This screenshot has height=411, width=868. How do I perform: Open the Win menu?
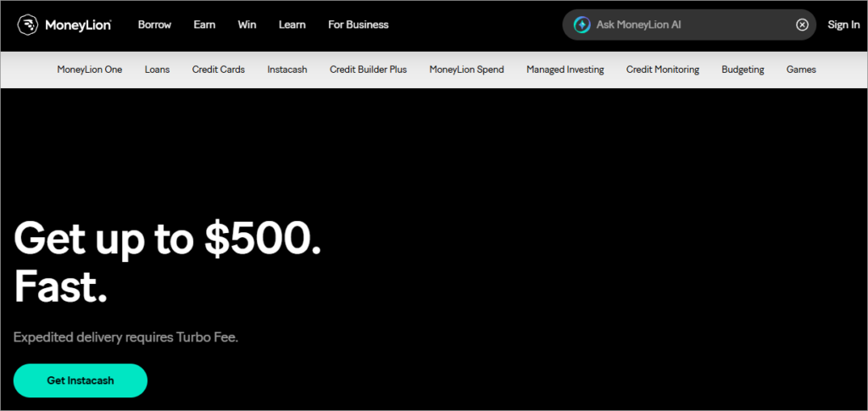click(247, 25)
